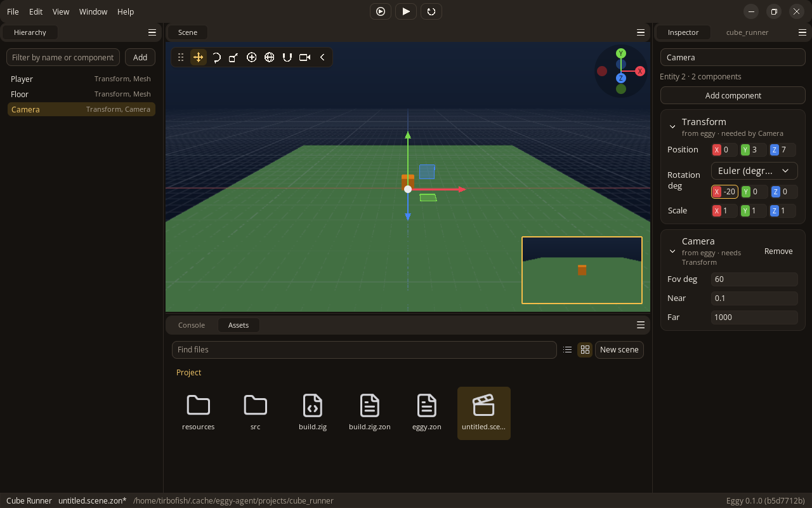Click the New scene button
Screen dimensions: 812x508
pyautogui.click(x=619, y=350)
